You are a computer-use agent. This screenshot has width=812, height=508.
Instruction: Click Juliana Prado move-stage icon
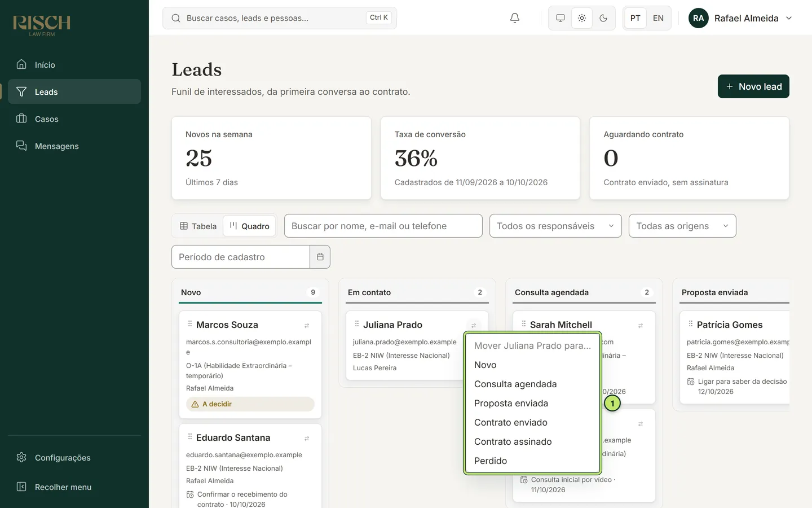(x=474, y=326)
